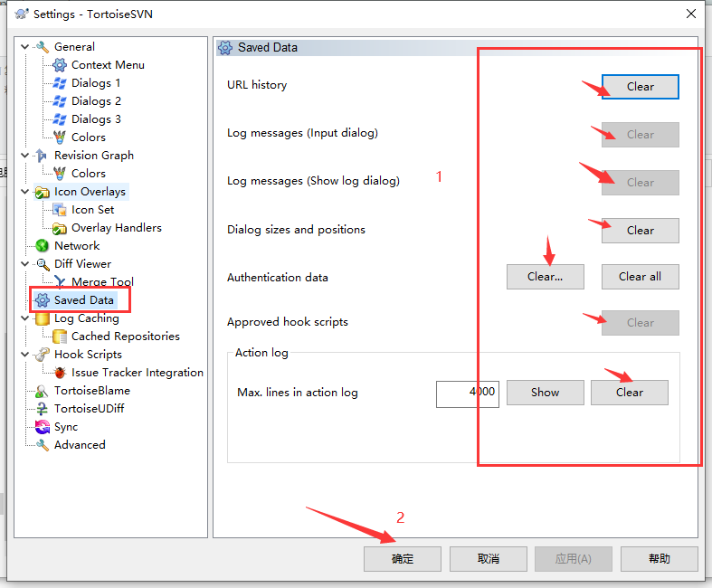Click the Dialogs 2 icon
Image resolution: width=712 pixels, height=588 pixels.
pyautogui.click(x=60, y=101)
